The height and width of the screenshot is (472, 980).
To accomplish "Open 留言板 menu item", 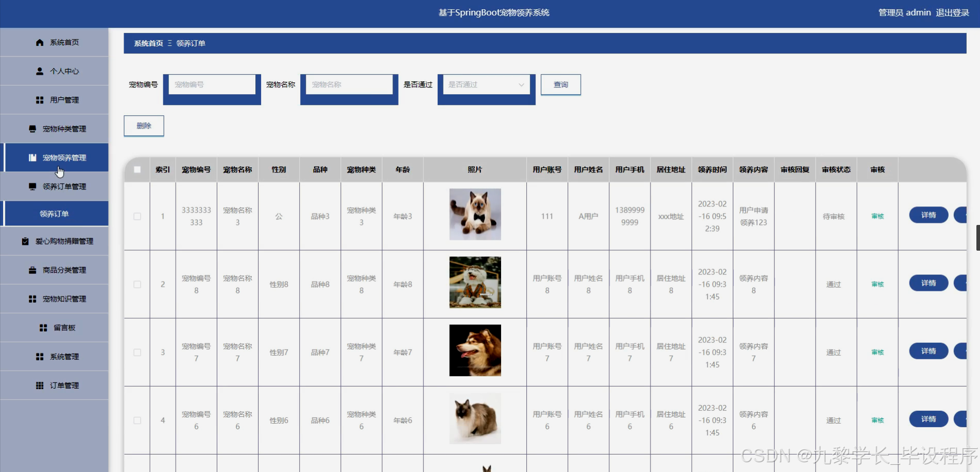I will [54, 327].
